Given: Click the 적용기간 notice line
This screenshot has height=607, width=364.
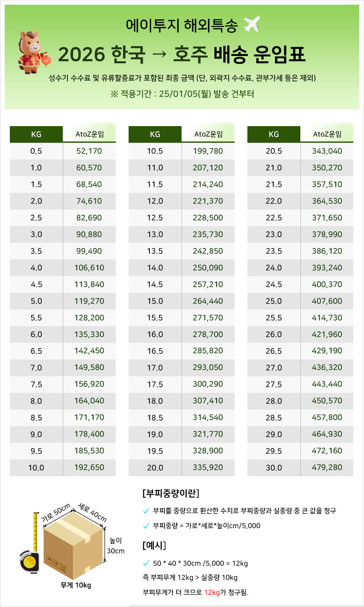Looking at the screenshot, I should [x=182, y=94].
